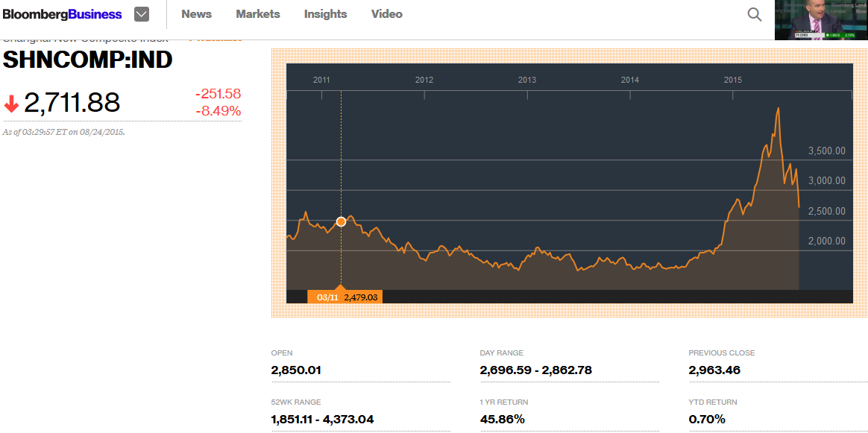Click the 52WK RANGE value

[322, 419]
